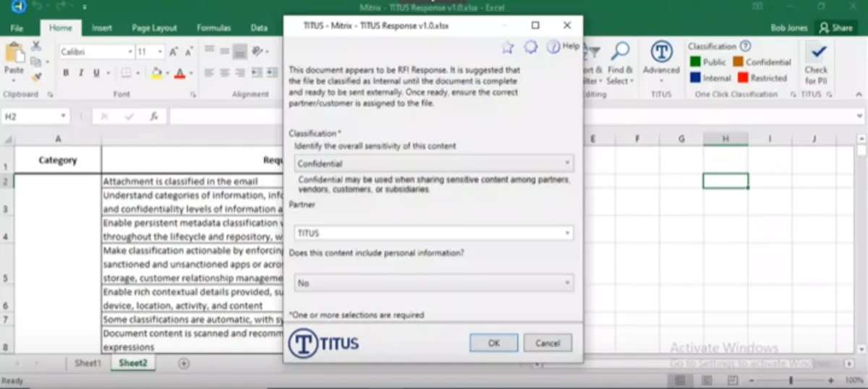868x389 pixels.
Task: Add a new sheet with plus button
Action: pyautogui.click(x=184, y=363)
